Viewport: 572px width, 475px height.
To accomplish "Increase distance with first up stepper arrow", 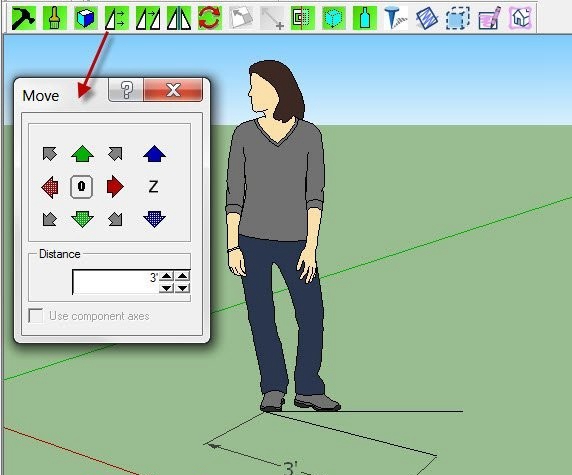I will (x=167, y=276).
